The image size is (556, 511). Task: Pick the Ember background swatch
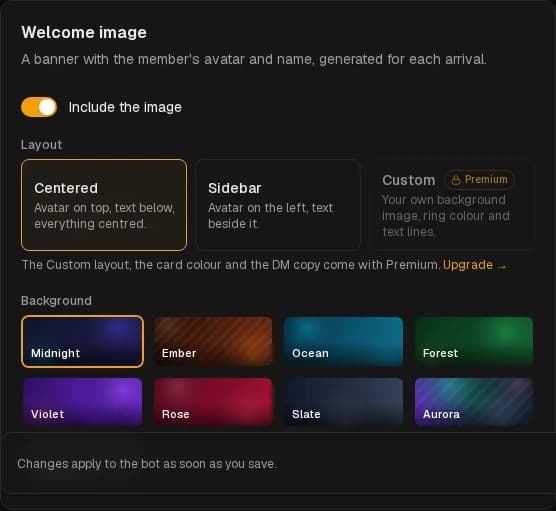click(x=213, y=341)
